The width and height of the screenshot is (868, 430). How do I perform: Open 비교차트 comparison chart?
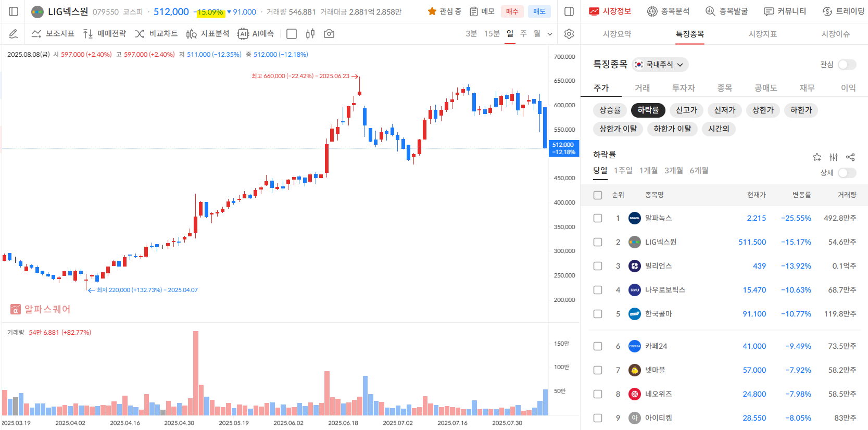click(156, 34)
